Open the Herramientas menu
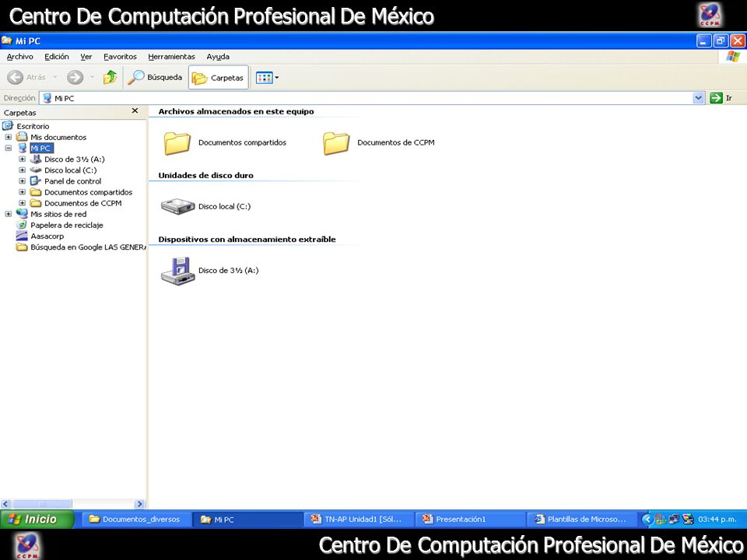Viewport: 747px width, 560px height. 171,57
